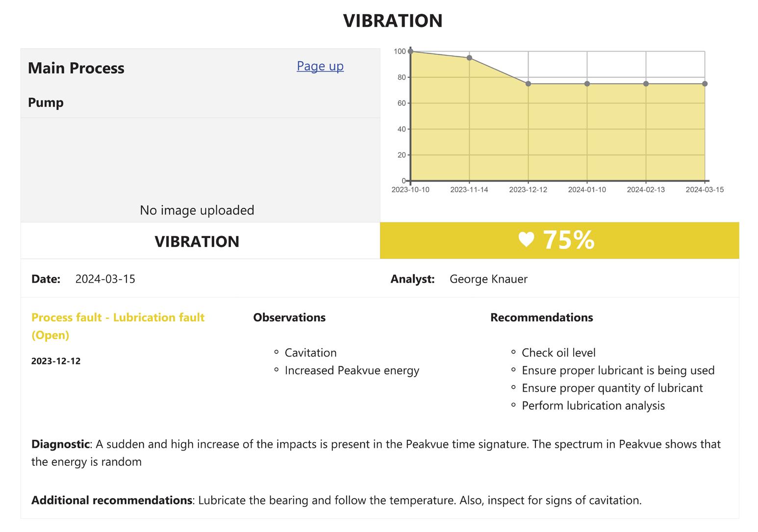Click the report date 2024-03-15 value

pyautogui.click(x=105, y=279)
